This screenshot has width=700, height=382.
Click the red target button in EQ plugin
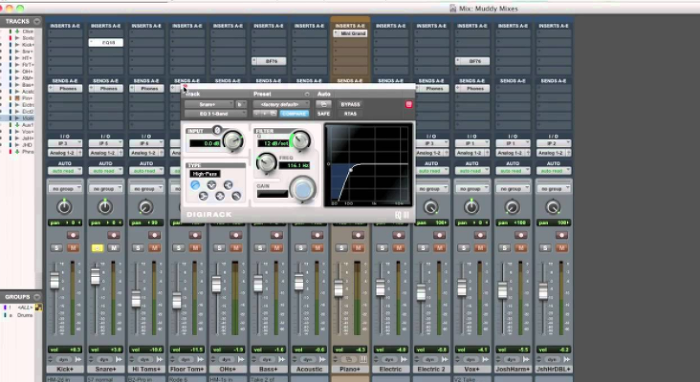tap(408, 104)
